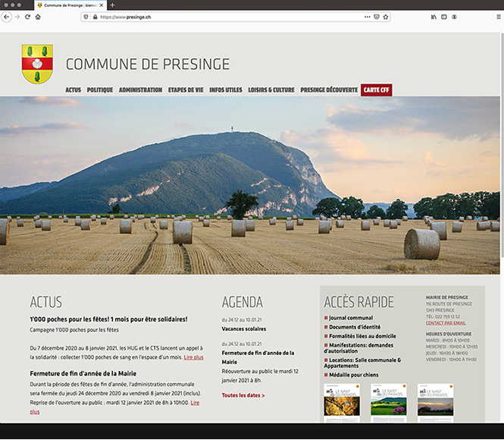This screenshot has height=440, width=504.
Task: Open a new tab with the plus button
Action: (x=113, y=5)
